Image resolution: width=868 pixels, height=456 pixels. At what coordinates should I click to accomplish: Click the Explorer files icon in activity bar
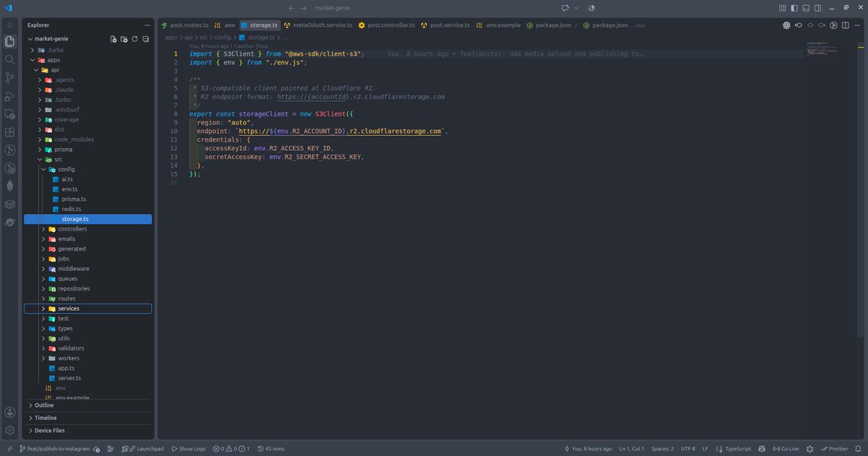9,42
